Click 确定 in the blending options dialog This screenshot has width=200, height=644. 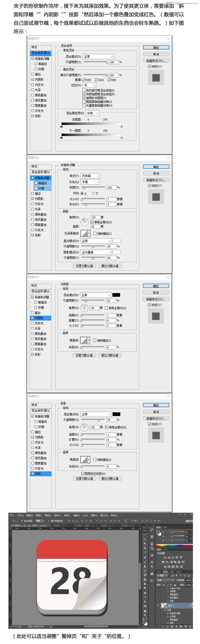[156, 47]
